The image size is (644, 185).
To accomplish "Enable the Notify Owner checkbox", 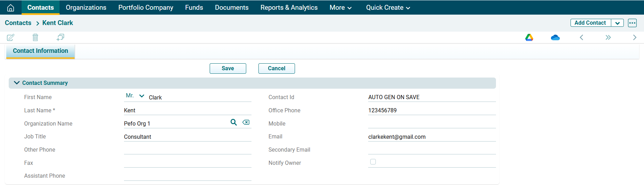I will [x=373, y=162].
